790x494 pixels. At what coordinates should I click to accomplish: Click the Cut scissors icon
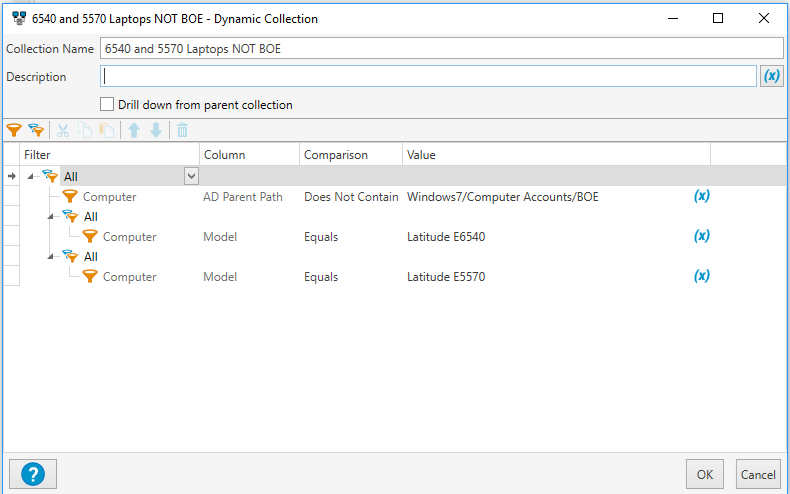click(x=63, y=130)
